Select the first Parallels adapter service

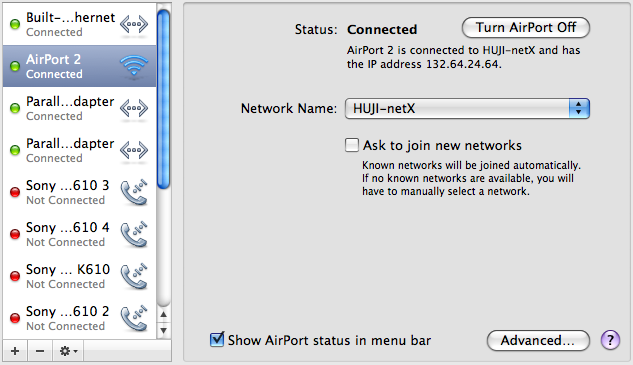[x=80, y=108]
